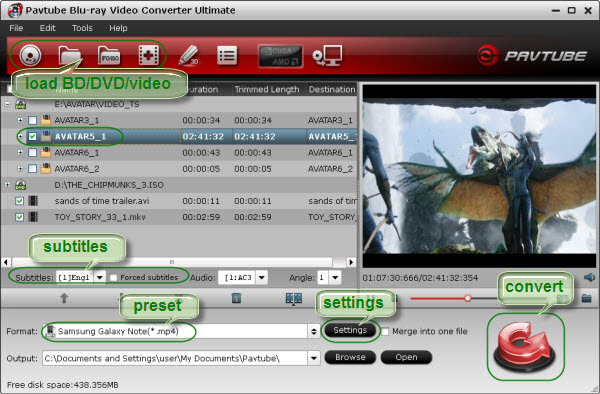Screen dimensions: 600x394
Task: Uncheck TOY_STORY_33_1.mkv checkbox
Action: tap(20, 217)
